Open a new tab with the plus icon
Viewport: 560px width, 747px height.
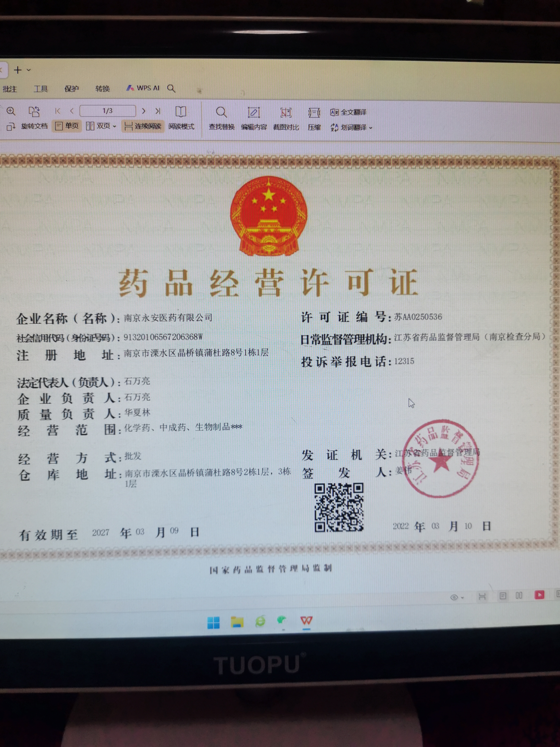click(x=18, y=70)
